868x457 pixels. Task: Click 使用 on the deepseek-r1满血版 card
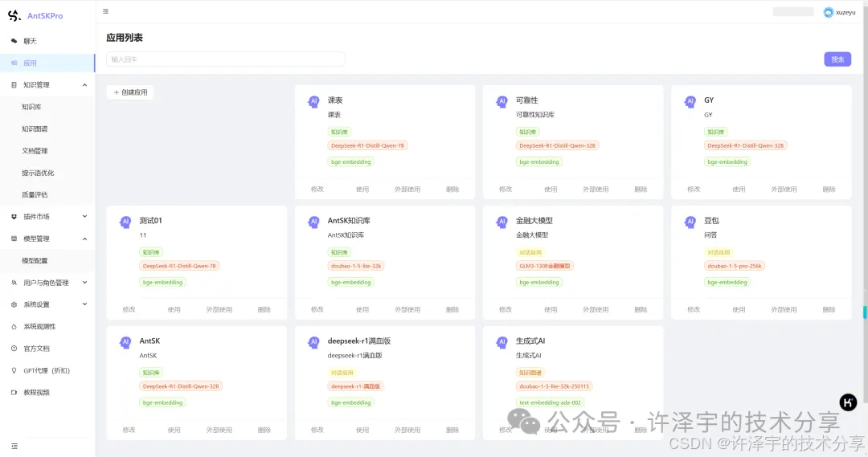[362, 430]
